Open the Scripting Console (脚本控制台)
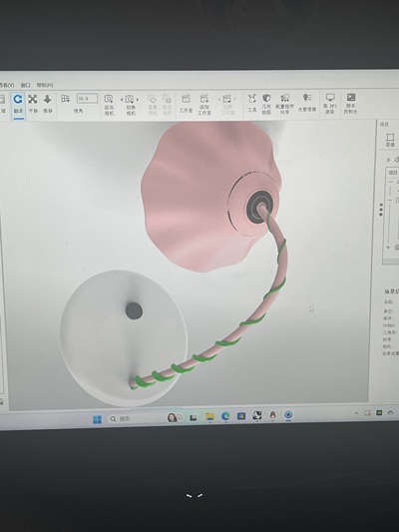399x532 pixels. tap(350, 103)
